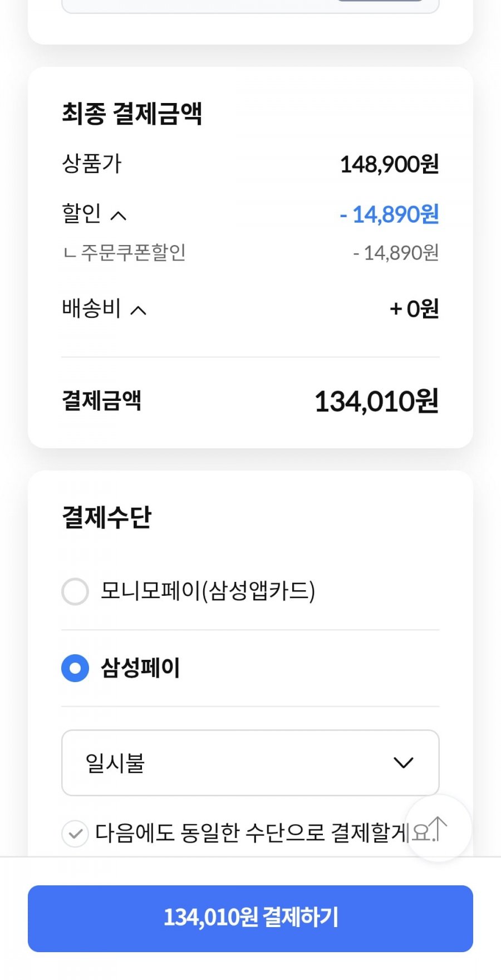Image resolution: width=501 pixels, height=980 pixels.
Task: Tap the 할인 label text
Action: point(81,213)
